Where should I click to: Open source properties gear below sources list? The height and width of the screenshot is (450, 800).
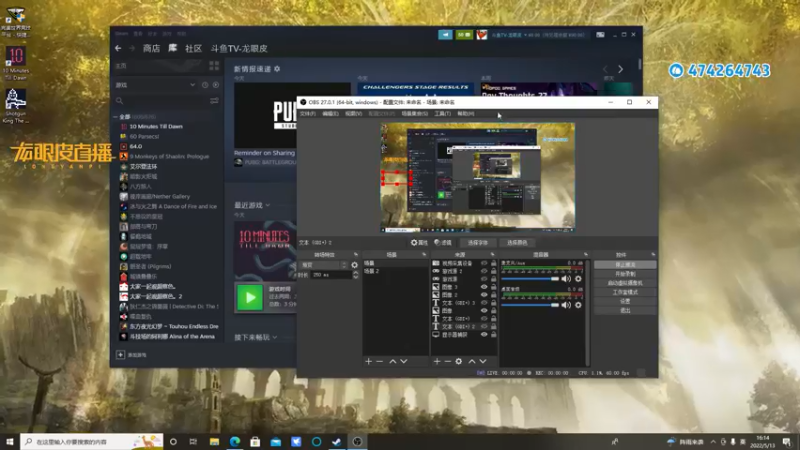[459, 361]
